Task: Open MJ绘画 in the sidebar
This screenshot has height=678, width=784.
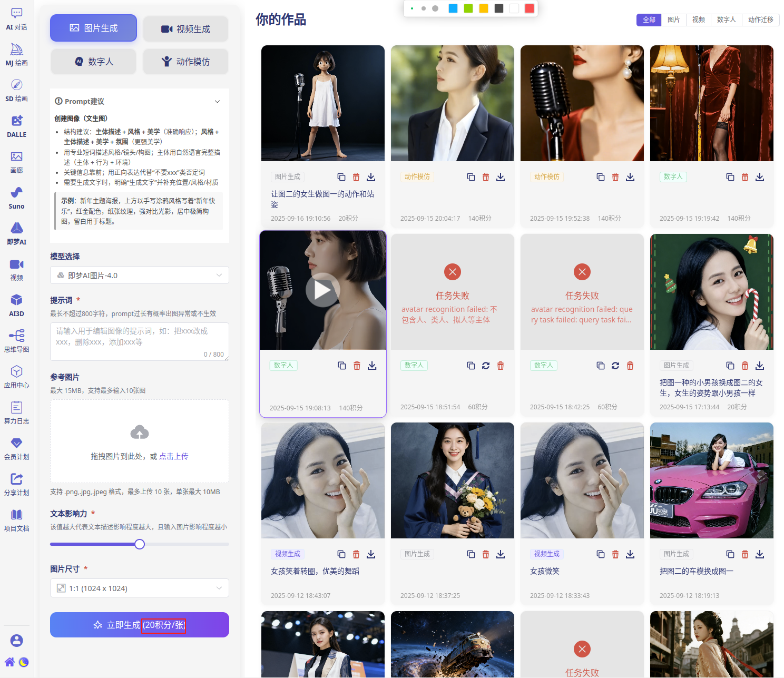Action: click(17, 55)
